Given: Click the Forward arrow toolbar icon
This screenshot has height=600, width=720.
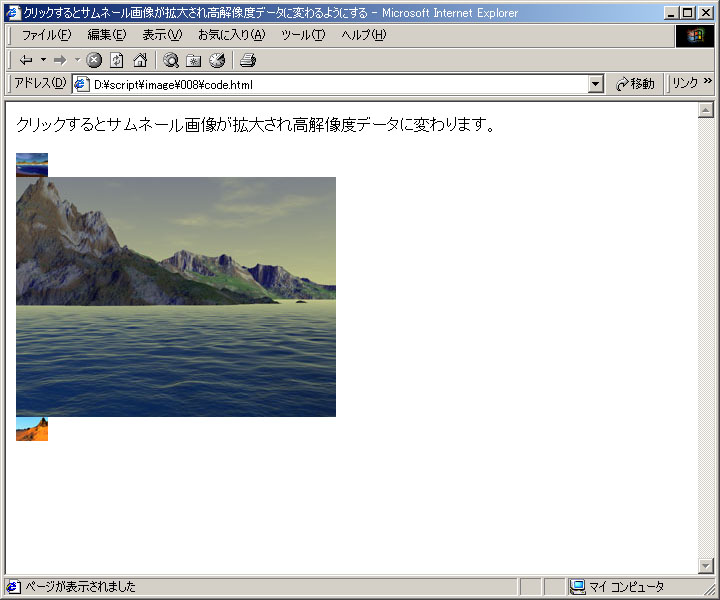Looking at the screenshot, I should [x=60, y=60].
